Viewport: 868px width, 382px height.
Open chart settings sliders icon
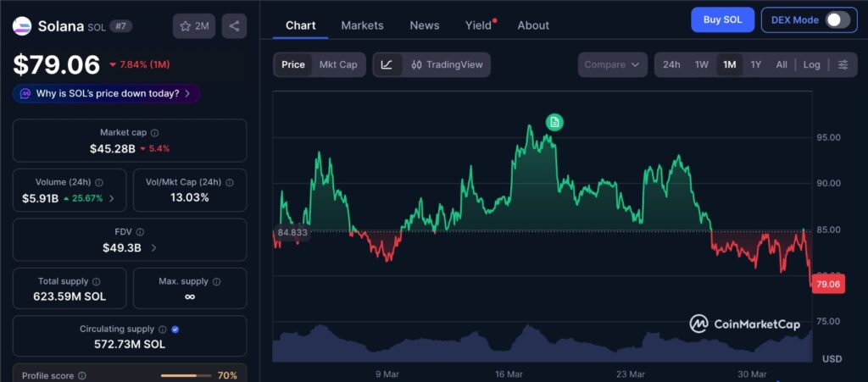coord(843,64)
